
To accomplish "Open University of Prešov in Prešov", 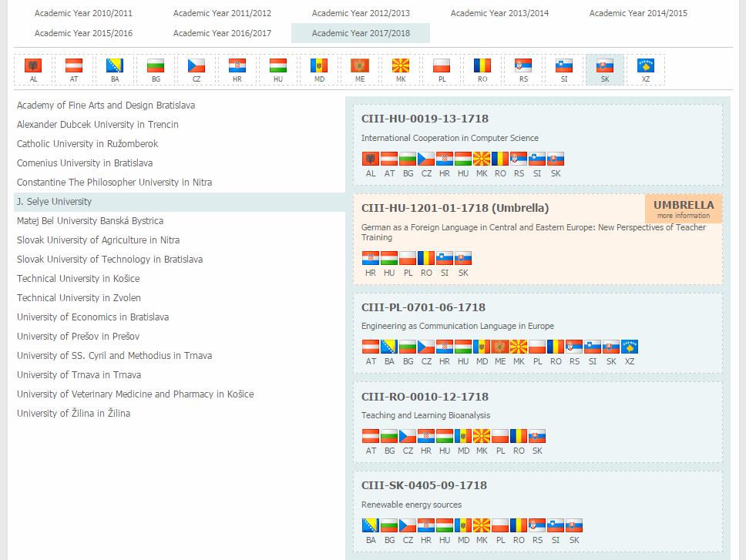I will pos(78,336).
